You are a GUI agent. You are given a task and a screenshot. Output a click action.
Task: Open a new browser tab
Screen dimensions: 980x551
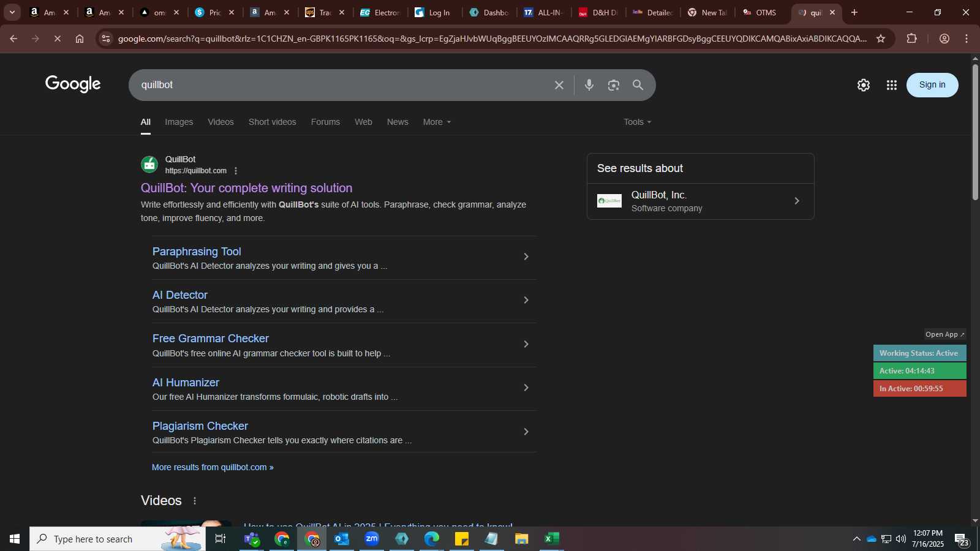(x=854, y=12)
